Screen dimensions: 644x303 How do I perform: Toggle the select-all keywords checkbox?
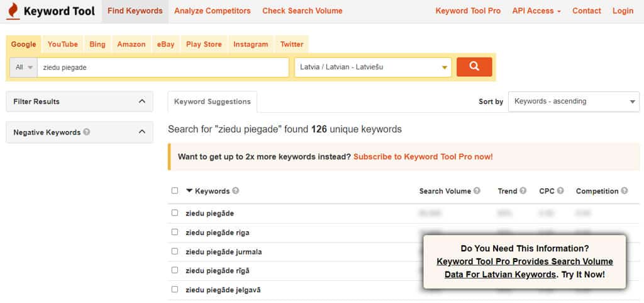click(175, 191)
